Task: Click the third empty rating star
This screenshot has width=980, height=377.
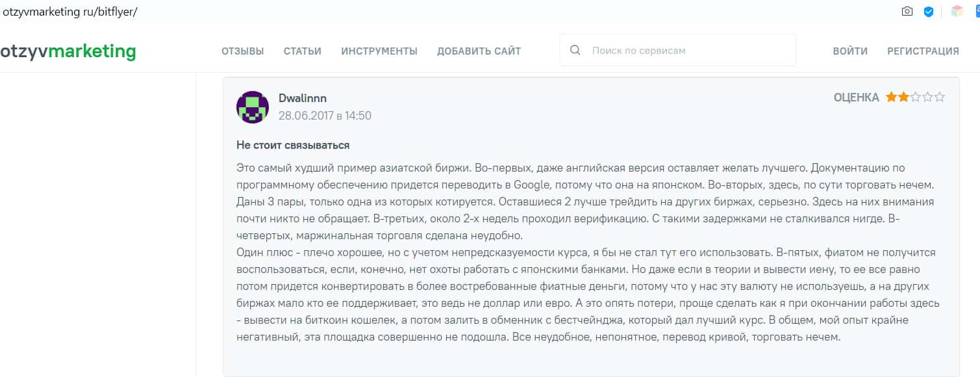Action: click(x=915, y=97)
